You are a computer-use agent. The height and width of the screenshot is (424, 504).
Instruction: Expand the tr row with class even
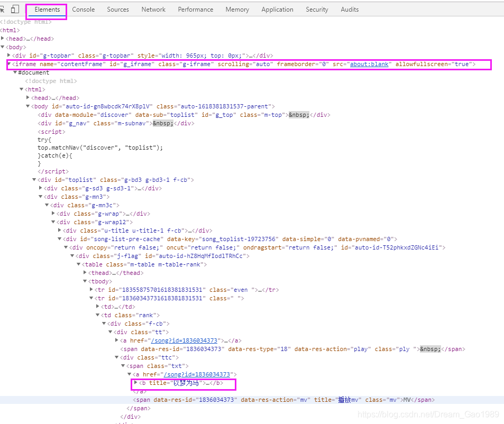coord(91,289)
